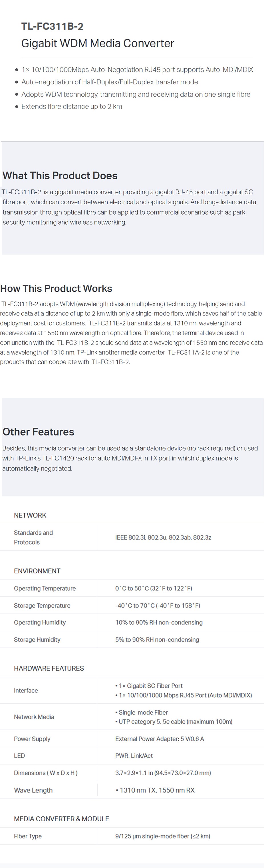
Task: Click the TL-FC311B-2 product title
Action: tap(52, 26)
